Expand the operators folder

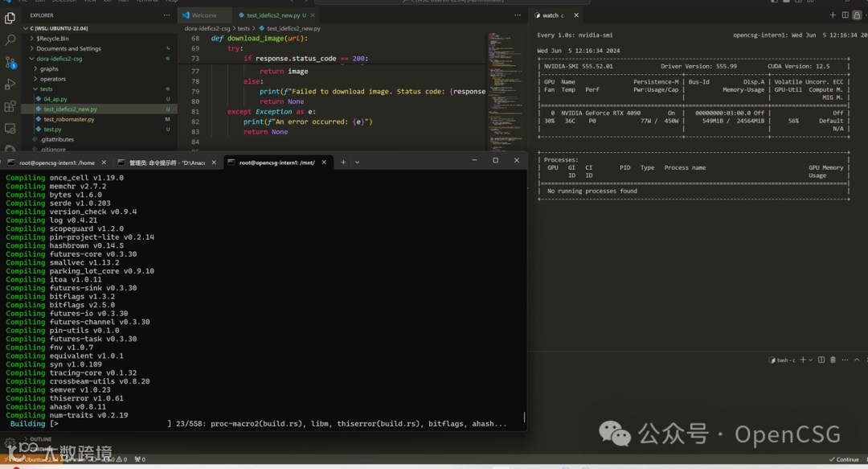tap(52, 79)
